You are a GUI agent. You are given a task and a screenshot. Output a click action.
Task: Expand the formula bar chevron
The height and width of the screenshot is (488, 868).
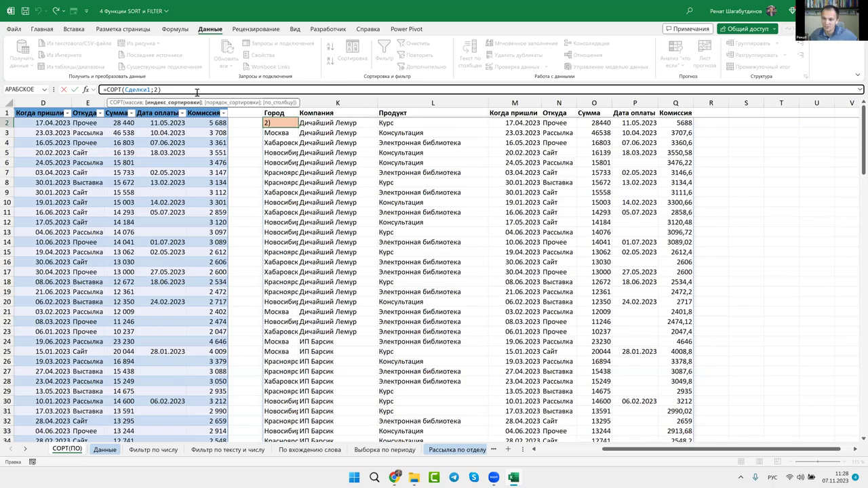pyautogui.click(x=860, y=89)
